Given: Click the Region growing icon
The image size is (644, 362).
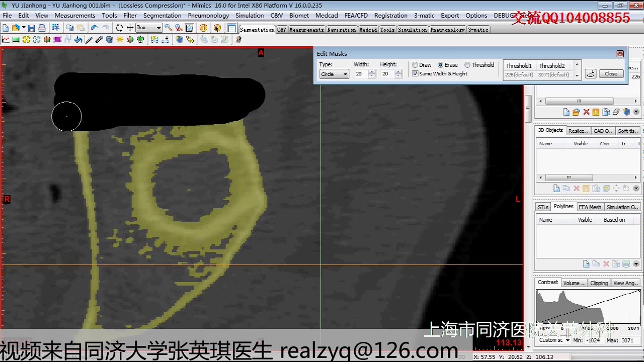Looking at the screenshot, I should tap(26, 40).
